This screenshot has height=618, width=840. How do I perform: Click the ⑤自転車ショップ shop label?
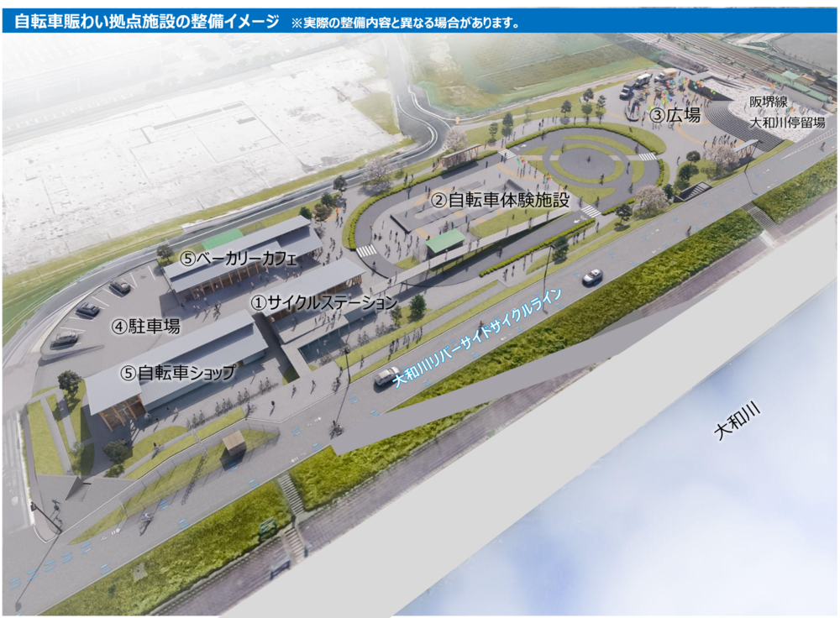(179, 372)
